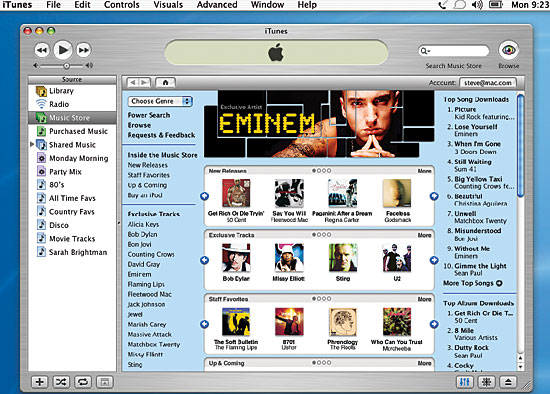Screen dimensions: 550x394
Task: Open the Controls menu
Action: (x=122, y=5)
